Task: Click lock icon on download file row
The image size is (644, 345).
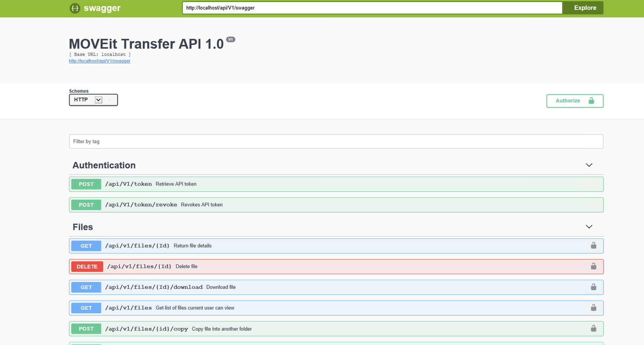Action: coord(593,287)
